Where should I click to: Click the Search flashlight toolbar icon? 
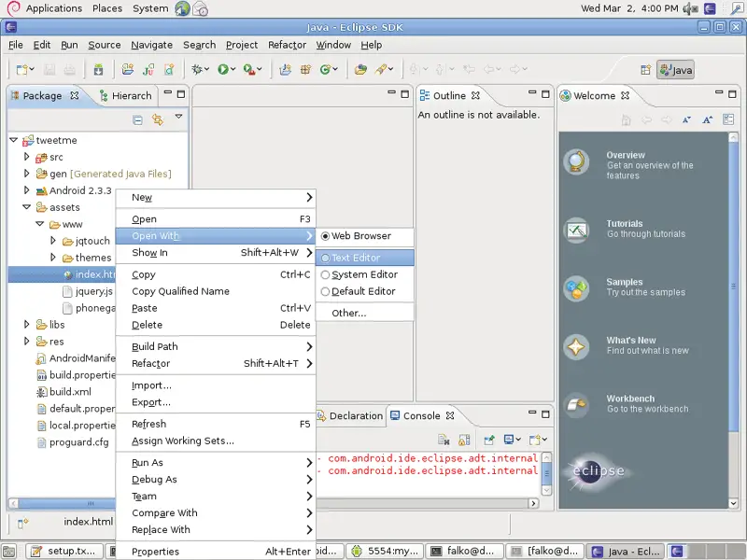[x=381, y=69]
